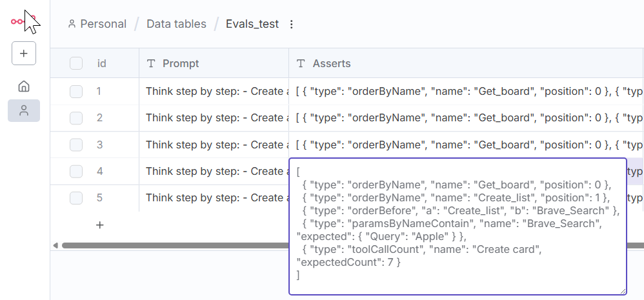Click the plus create button in sidebar
The height and width of the screenshot is (300, 644).
(x=24, y=54)
